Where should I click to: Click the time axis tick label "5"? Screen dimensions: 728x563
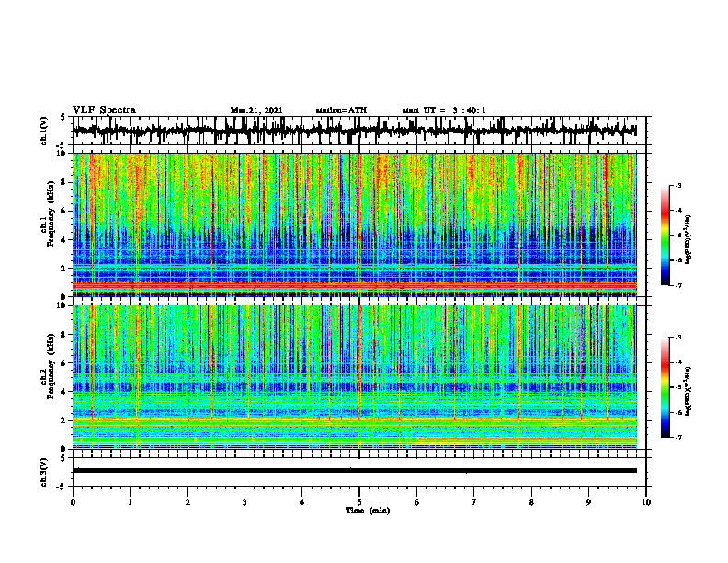[359, 502]
